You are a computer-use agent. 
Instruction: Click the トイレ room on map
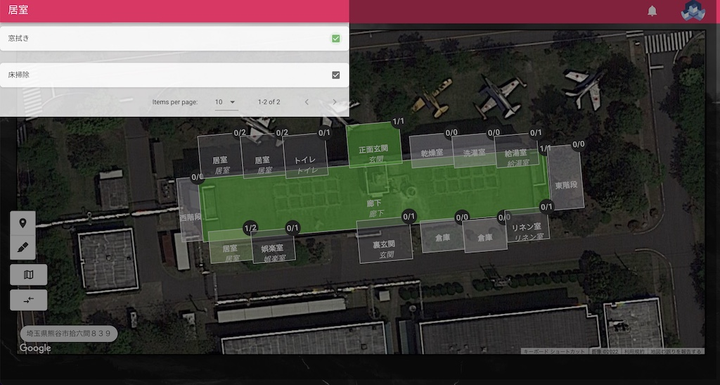tap(305, 156)
